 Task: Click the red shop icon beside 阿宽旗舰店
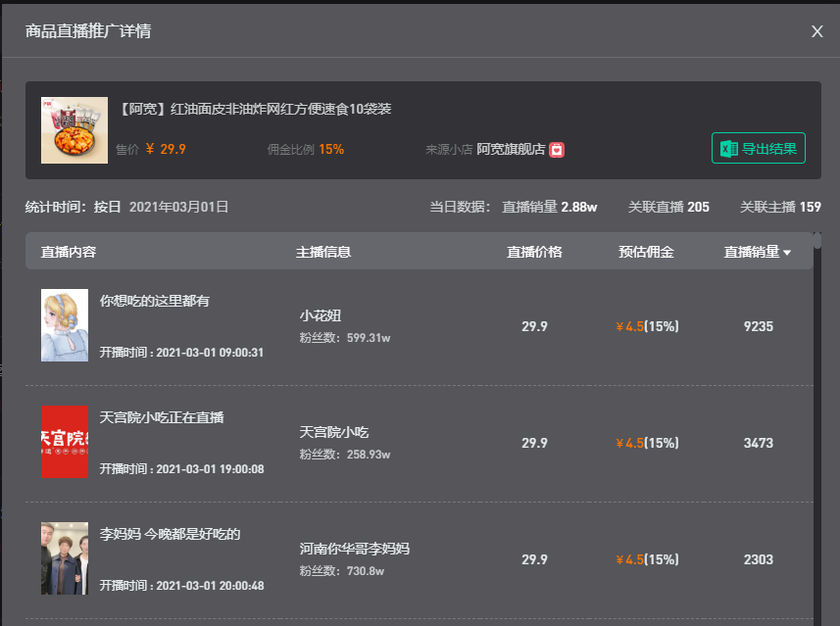coord(557,150)
